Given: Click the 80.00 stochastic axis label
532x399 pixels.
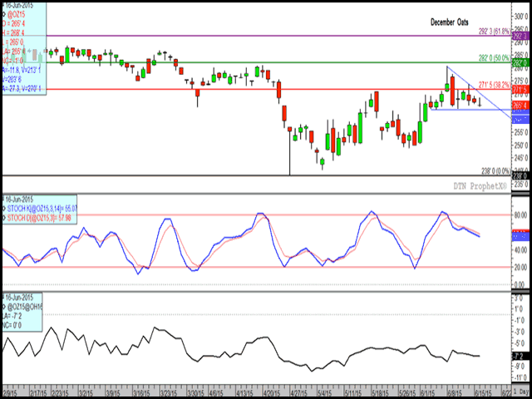Looking at the screenshot, I should click(x=522, y=215).
